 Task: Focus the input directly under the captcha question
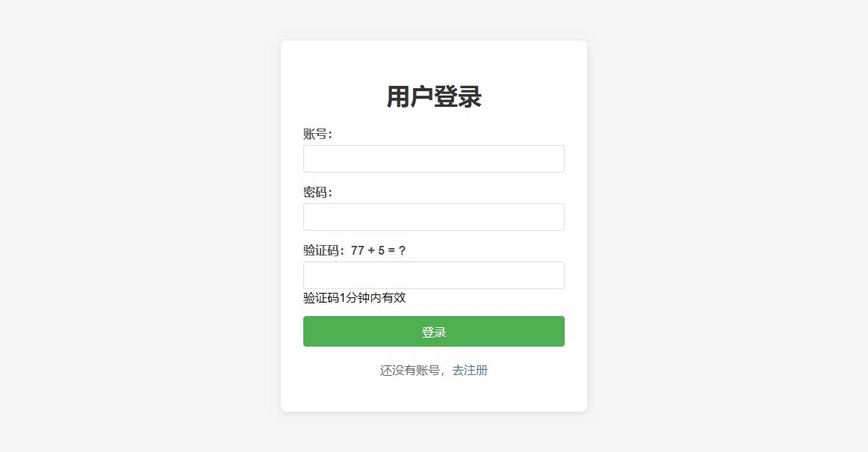(433, 275)
